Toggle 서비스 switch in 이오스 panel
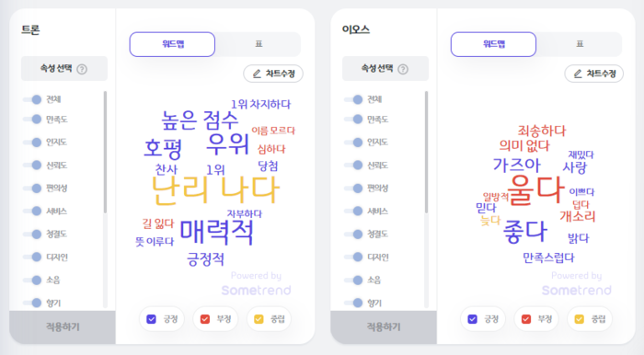The height and width of the screenshot is (355, 644). 353,211
